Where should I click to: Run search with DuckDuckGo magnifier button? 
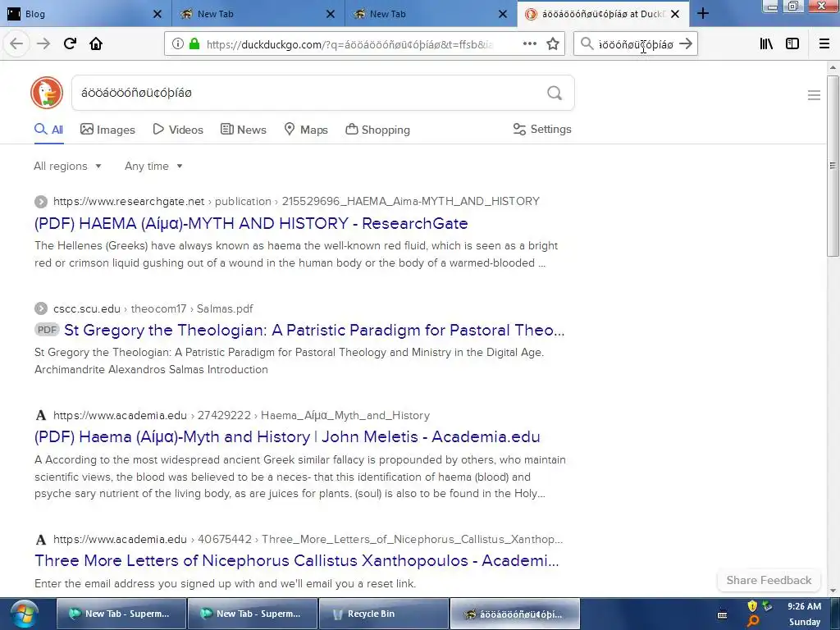pos(555,94)
